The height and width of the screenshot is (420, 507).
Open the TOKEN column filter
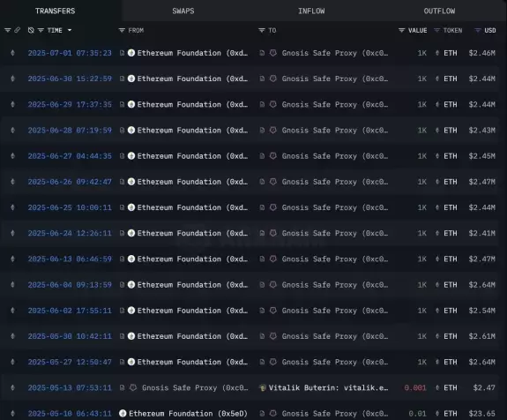436,30
